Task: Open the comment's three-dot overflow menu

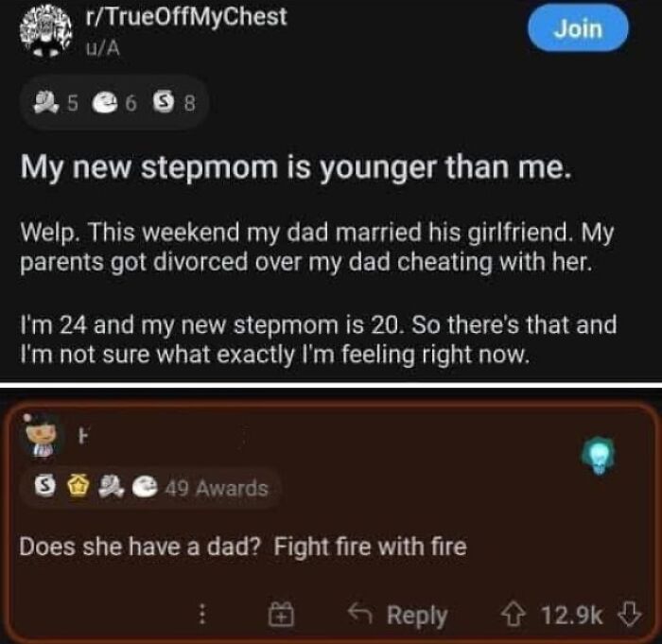Action: coord(202,614)
